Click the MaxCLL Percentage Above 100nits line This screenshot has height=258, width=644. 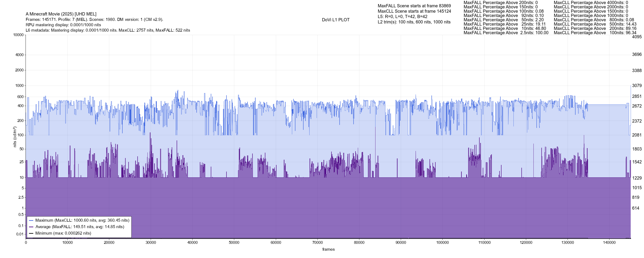click(x=595, y=33)
